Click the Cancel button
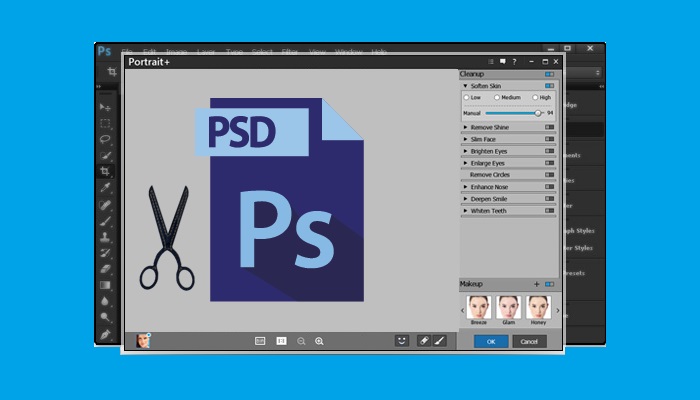 529,342
